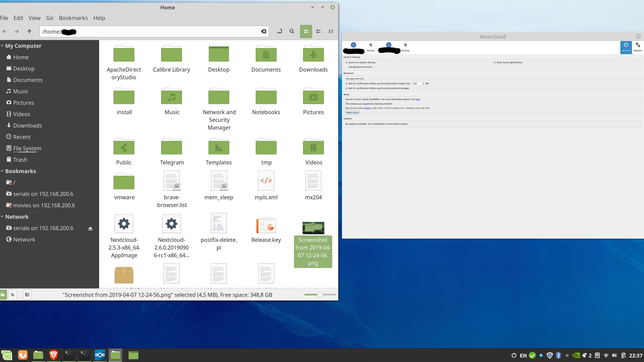
Task: Uncheck Launch on System Startup
Action: (x=347, y=63)
